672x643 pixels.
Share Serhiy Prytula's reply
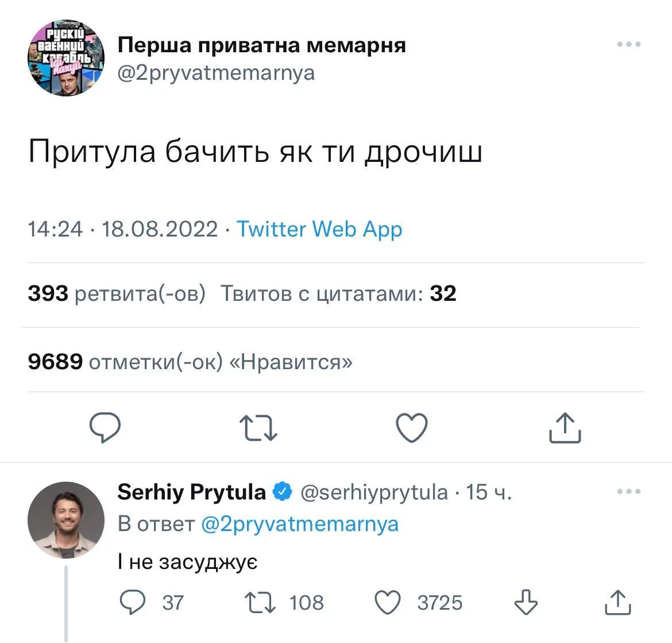click(618, 602)
